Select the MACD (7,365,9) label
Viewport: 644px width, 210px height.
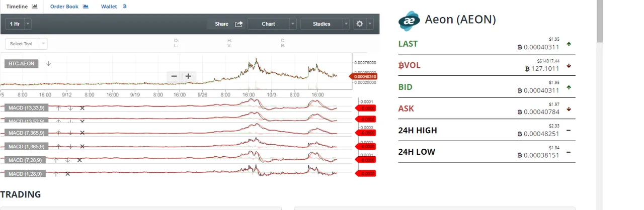pos(26,133)
